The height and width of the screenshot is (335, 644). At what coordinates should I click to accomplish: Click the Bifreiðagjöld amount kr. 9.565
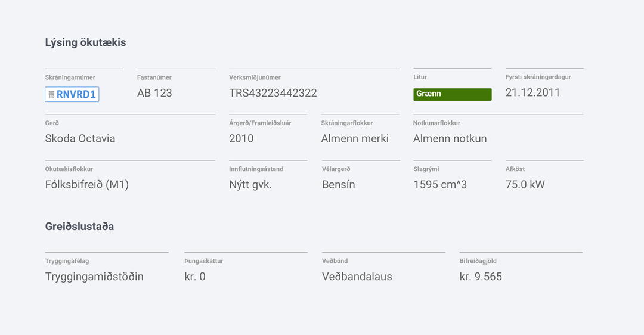coord(481,277)
